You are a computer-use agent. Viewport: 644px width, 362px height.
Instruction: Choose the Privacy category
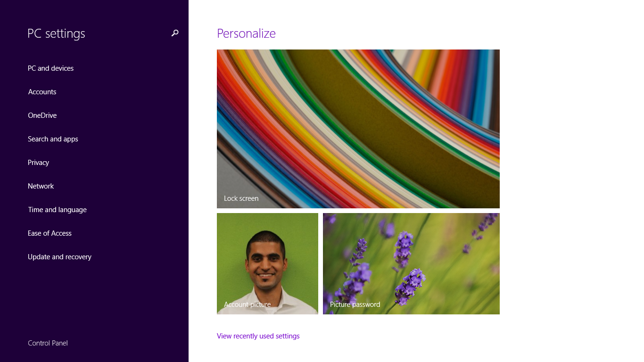coord(38,163)
